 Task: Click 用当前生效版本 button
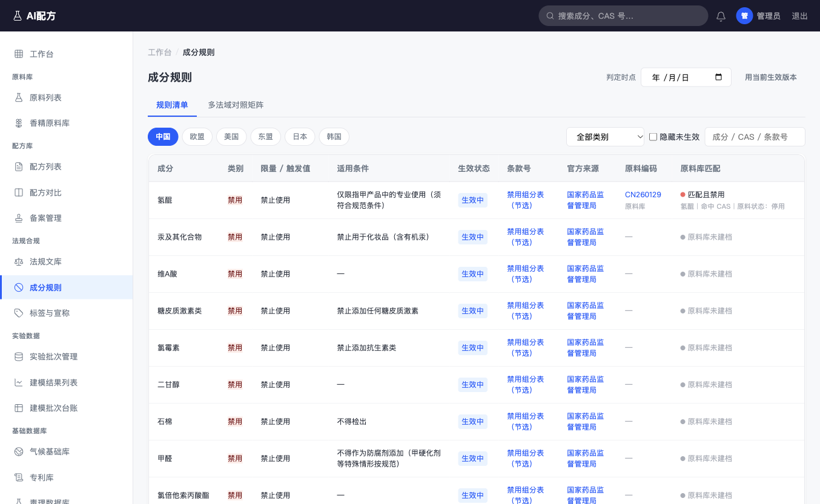[x=771, y=77]
